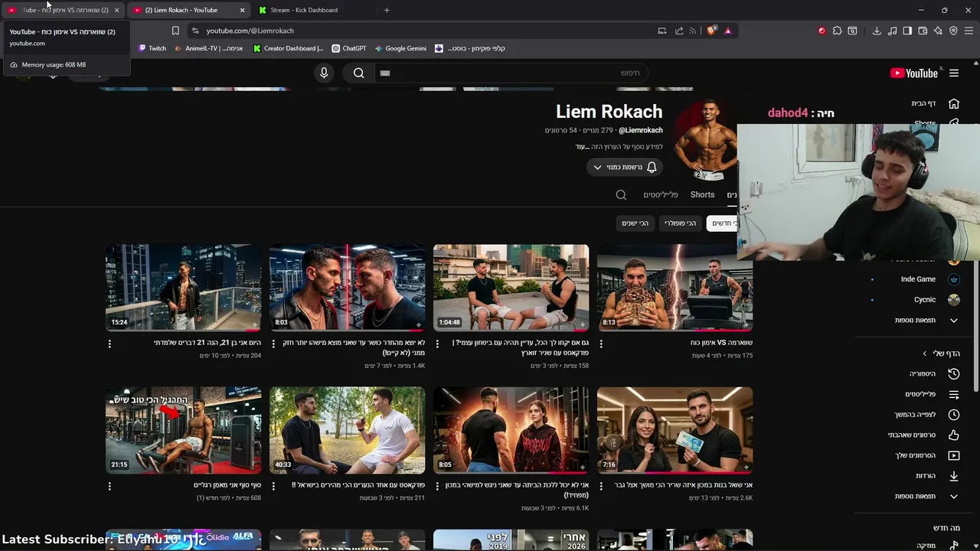
Task: Click the address bar URL
Action: 250,31
